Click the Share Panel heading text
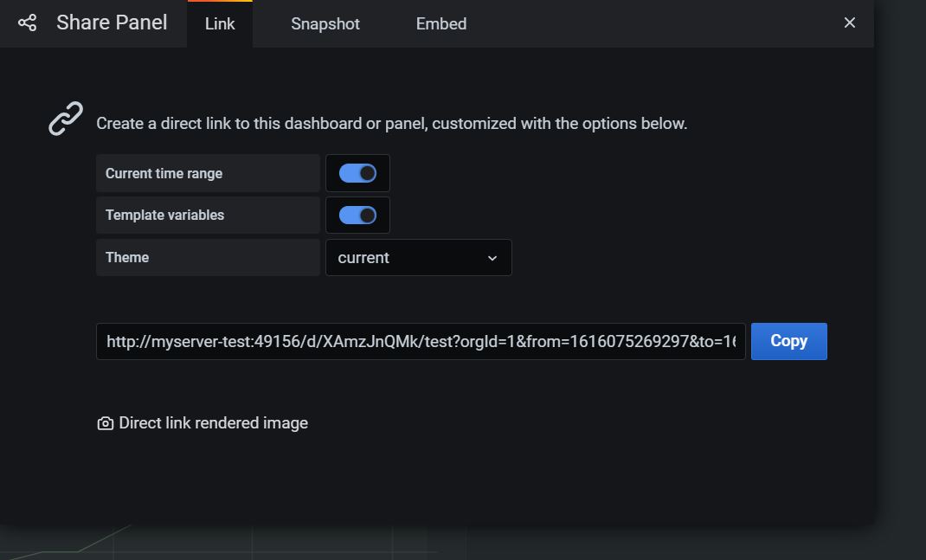This screenshot has width=926, height=560. tap(111, 23)
